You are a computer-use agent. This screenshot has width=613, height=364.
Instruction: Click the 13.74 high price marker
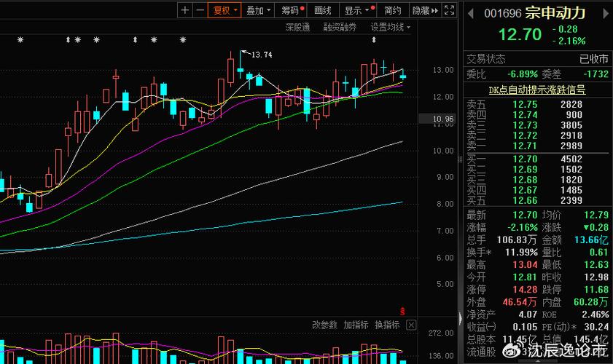point(262,55)
